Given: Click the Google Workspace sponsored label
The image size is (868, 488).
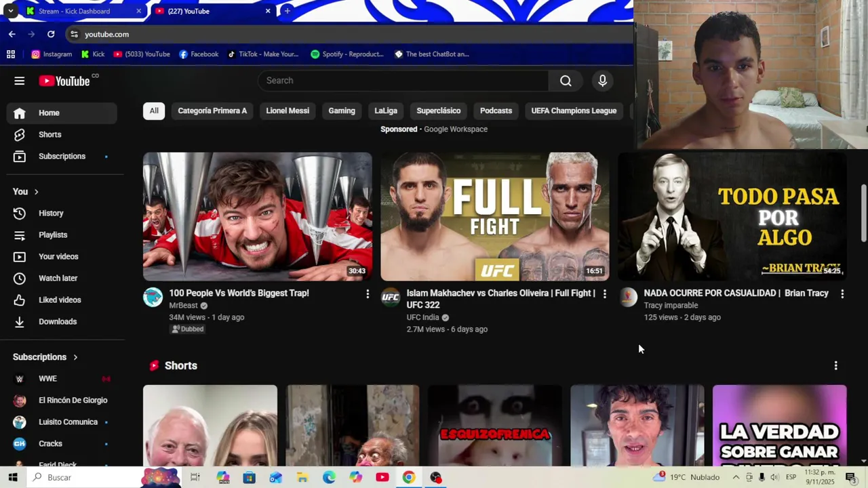Looking at the screenshot, I should (456, 129).
